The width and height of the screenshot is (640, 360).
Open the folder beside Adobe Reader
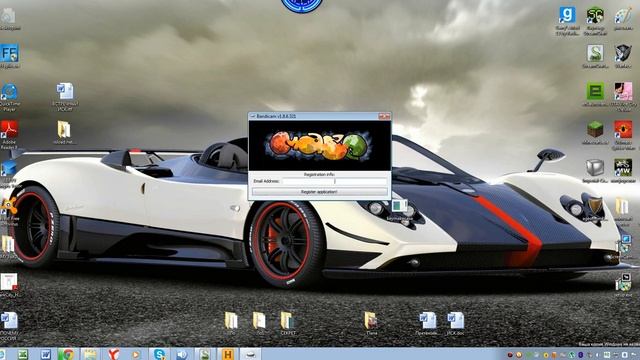pos(64,130)
